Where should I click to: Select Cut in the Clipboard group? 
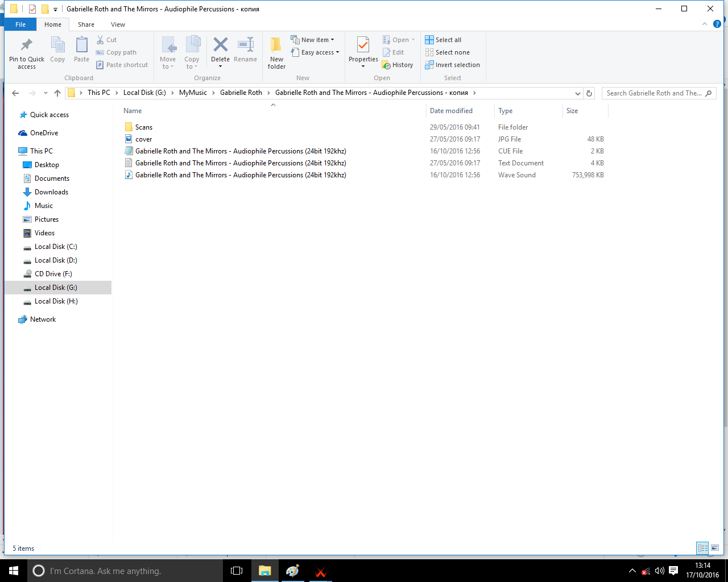[x=106, y=40]
